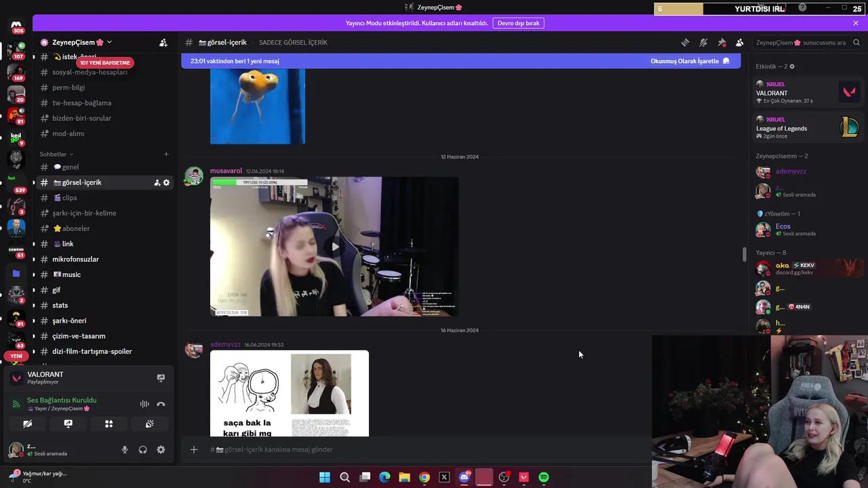Viewport: 868px width, 488px height.
Task: Open perm-bilgi channel
Action: (68, 87)
